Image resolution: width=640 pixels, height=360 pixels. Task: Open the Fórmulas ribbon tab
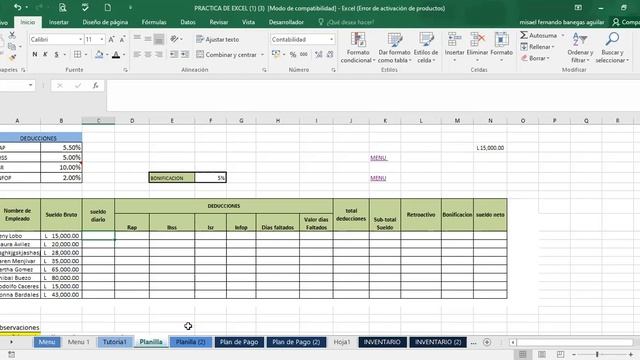tap(154, 22)
